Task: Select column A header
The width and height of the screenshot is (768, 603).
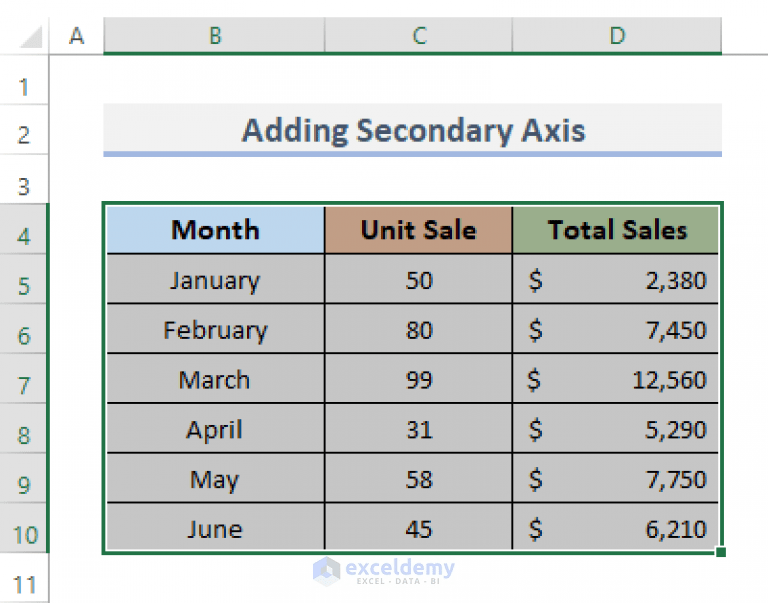Action: pos(77,36)
